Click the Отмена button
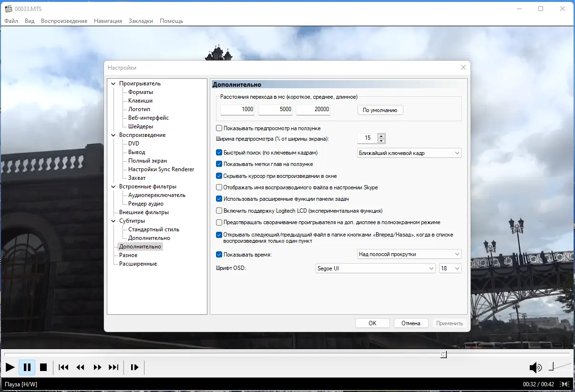Screen dimensions: 575x392 coord(411,323)
